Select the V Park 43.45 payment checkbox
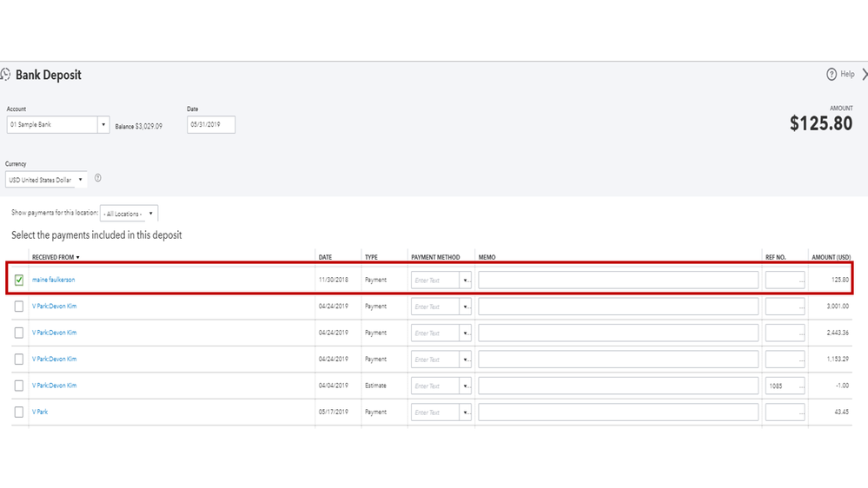Screen dimensions: 868x488 tap(19, 412)
